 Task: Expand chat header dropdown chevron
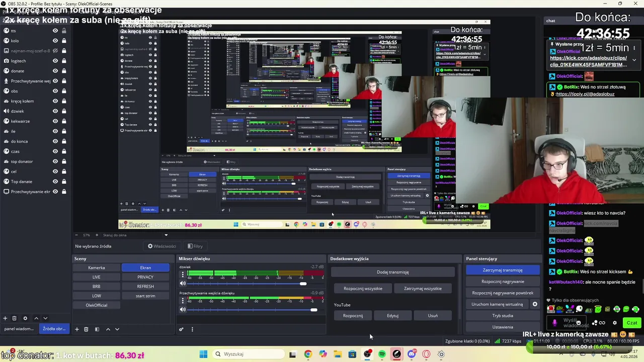pyautogui.click(x=634, y=60)
